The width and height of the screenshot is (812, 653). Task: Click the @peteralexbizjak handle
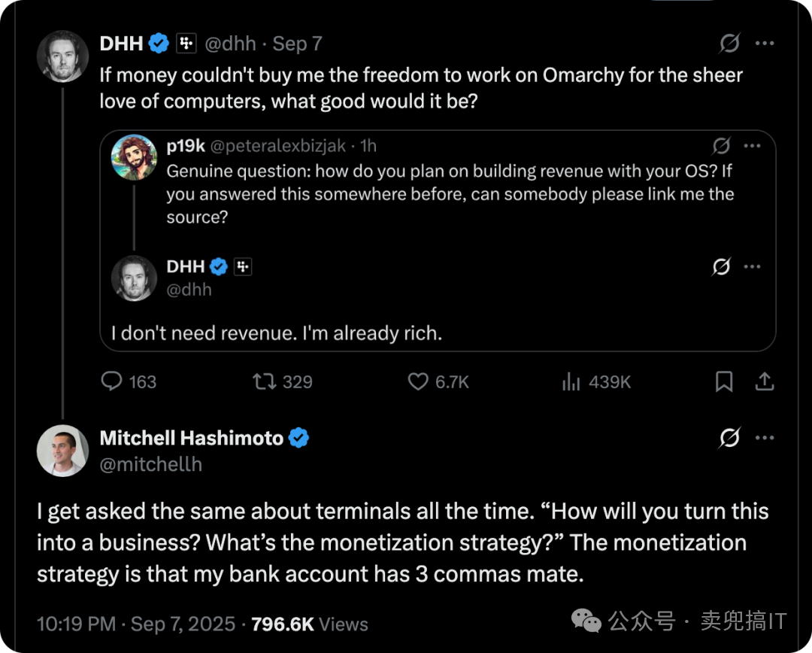click(278, 146)
